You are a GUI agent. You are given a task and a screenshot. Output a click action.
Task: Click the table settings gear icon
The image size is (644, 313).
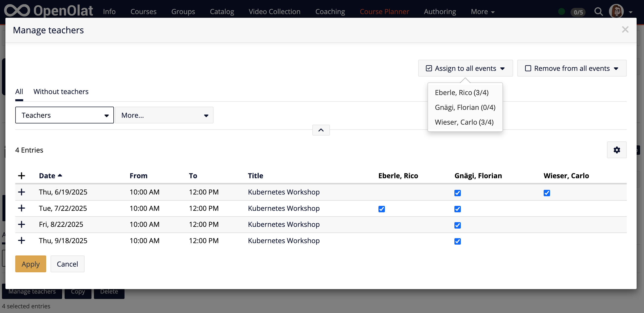pyautogui.click(x=616, y=150)
